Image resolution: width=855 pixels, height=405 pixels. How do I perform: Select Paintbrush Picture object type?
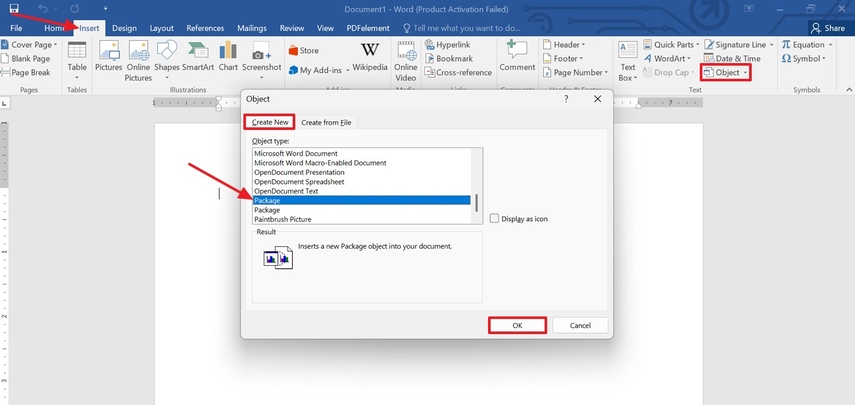coord(362,219)
